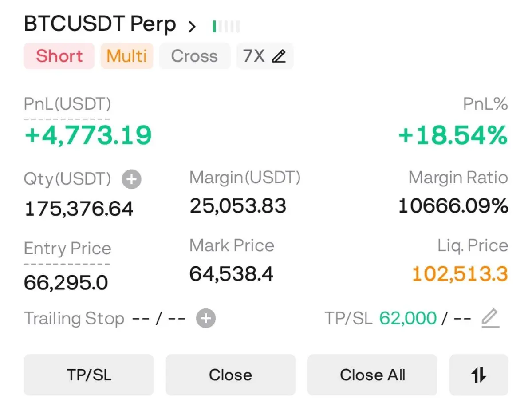532x407 pixels.
Task: Select the 62,000 take-profit value
Action: pyautogui.click(x=407, y=318)
